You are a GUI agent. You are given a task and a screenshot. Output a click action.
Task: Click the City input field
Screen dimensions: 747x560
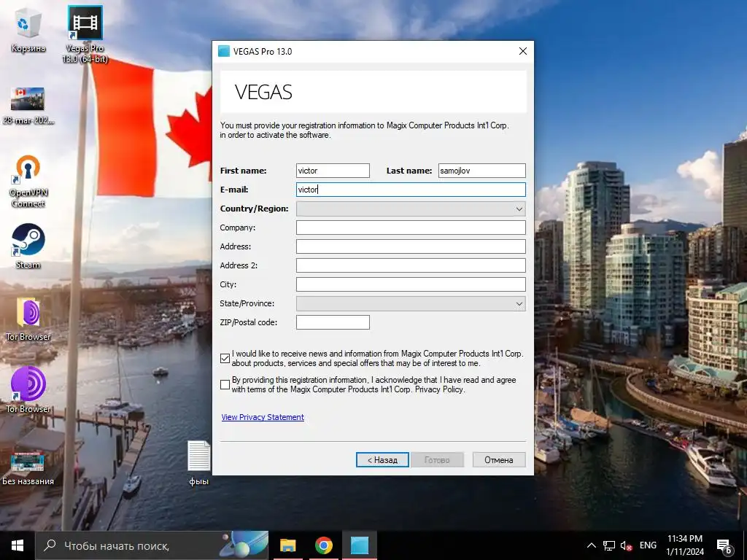[x=411, y=284]
